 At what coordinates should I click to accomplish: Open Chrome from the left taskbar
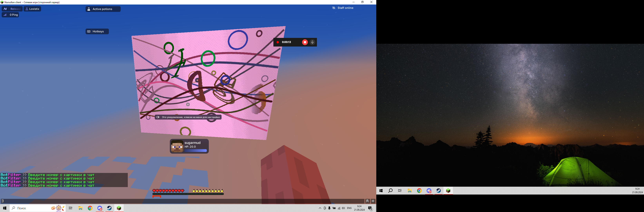click(x=90, y=208)
